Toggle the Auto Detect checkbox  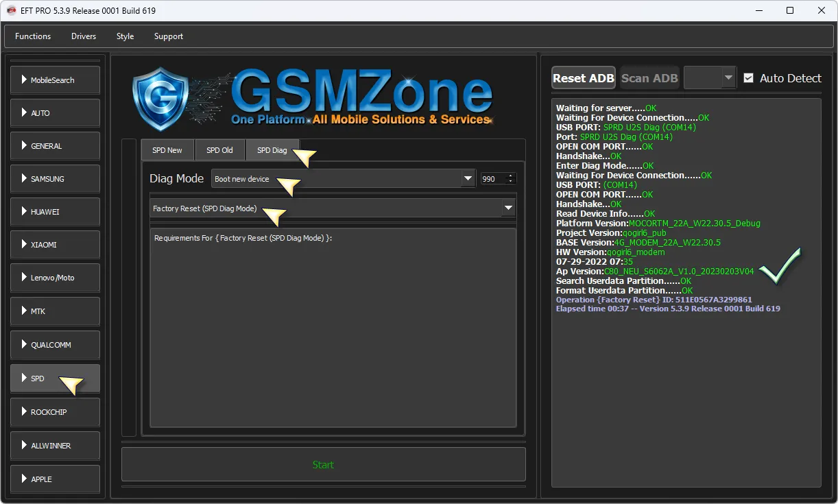748,78
